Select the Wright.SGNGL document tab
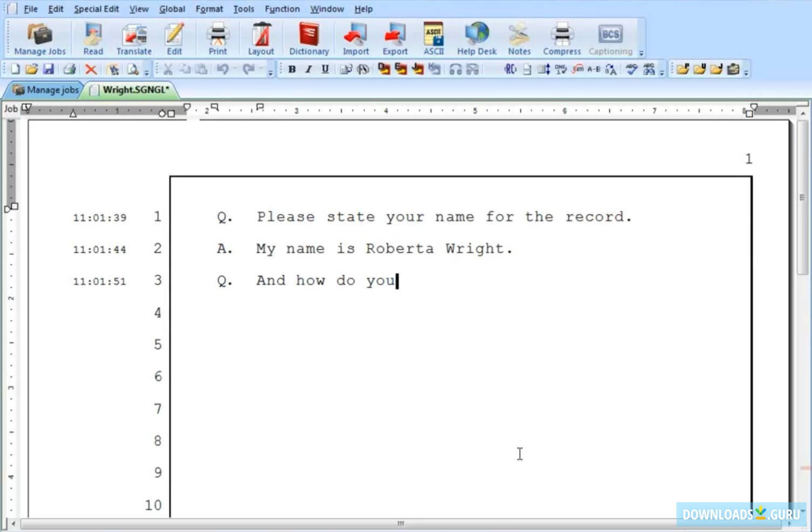The image size is (812, 532). 130,90
